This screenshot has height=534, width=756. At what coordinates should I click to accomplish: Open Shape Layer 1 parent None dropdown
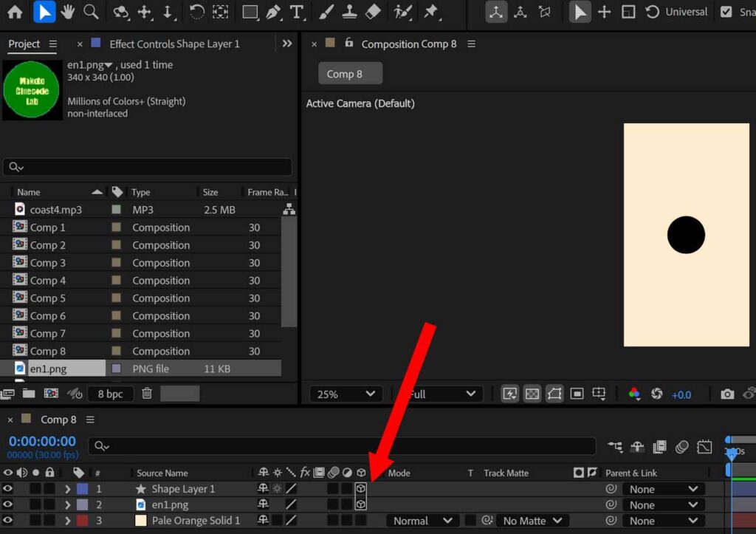[x=664, y=489]
